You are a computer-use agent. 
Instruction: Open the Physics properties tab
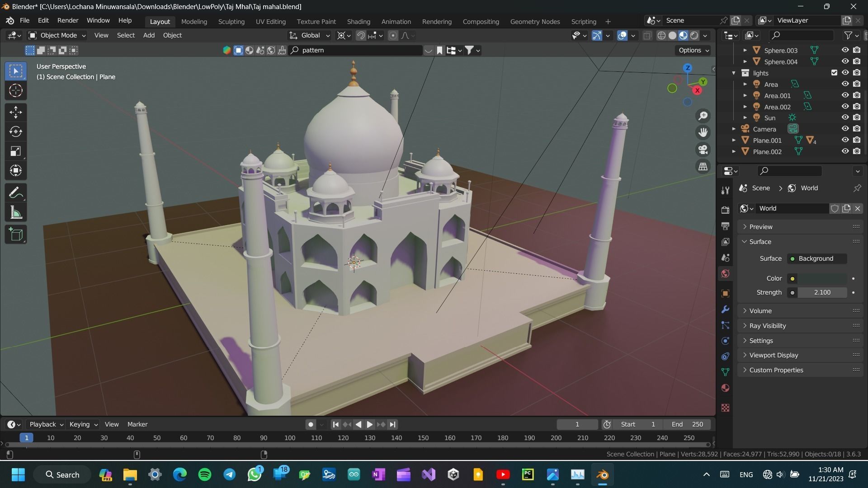click(x=725, y=341)
